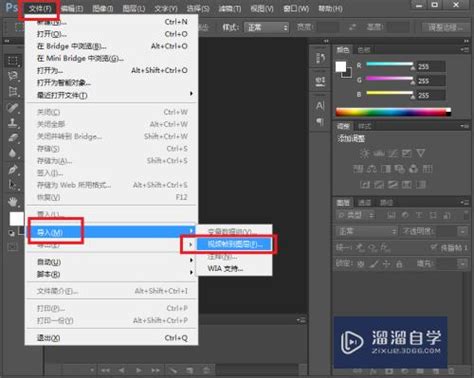Click the R (red) color slider
The image size is (474, 378).
(x=389, y=64)
